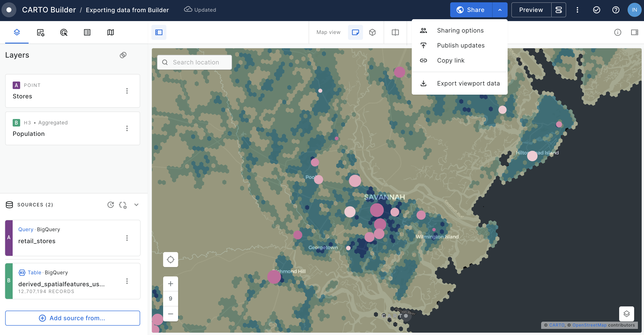Click the geolocate crosshair map button
The width and height of the screenshot is (644, 335).
point(171,260)
